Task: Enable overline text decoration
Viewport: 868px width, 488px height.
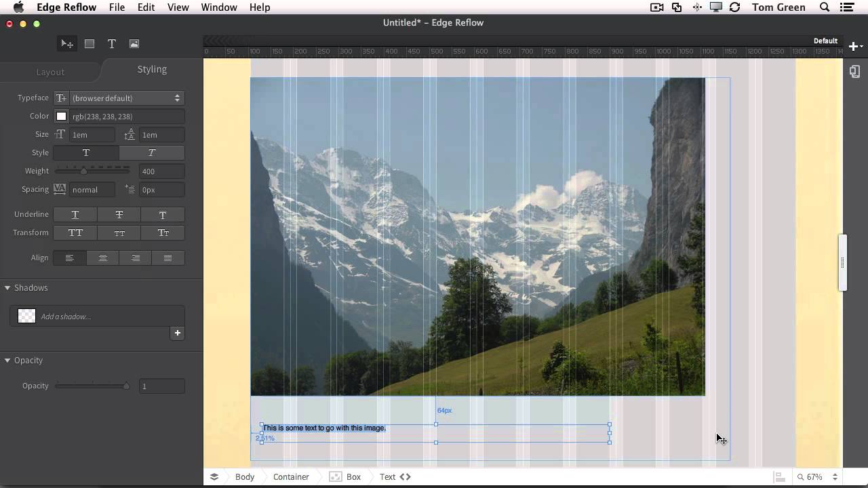Action: [x=163, y=215]
